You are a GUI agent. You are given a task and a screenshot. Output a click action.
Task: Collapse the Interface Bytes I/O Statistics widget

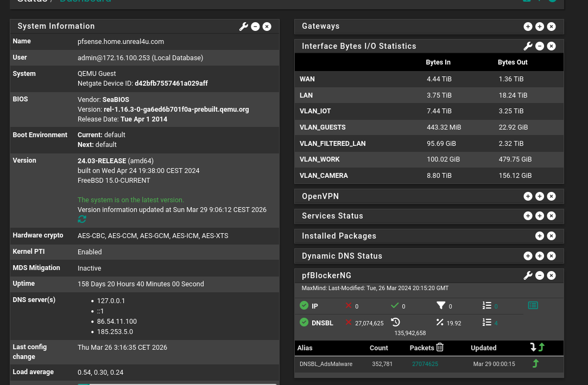539,46
